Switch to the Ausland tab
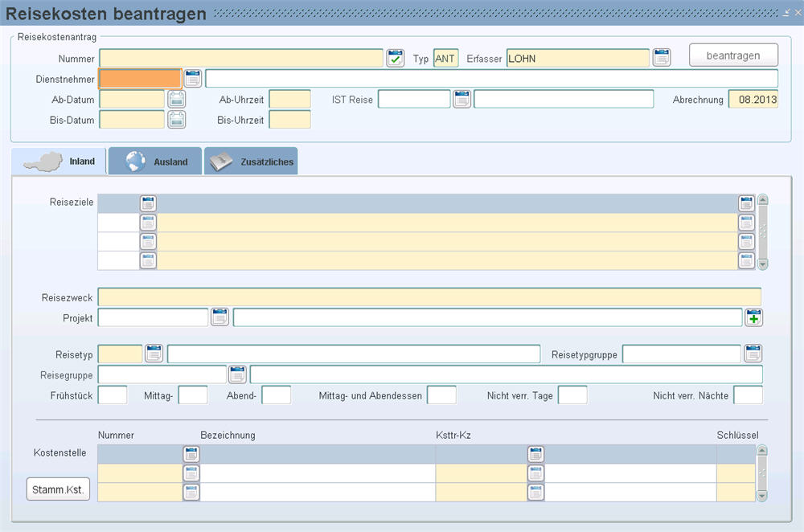The image size is (804, 532). [x=156, y=162]
